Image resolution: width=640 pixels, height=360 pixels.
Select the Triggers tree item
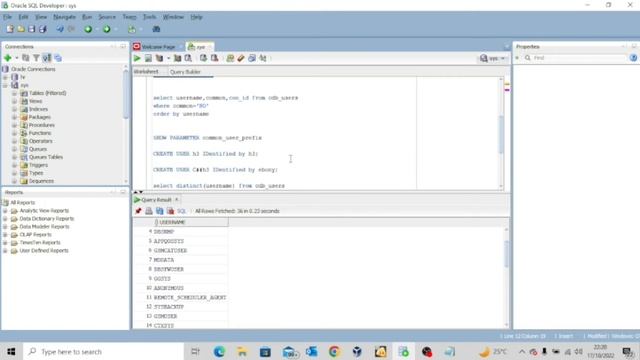[x=38, y=165]
